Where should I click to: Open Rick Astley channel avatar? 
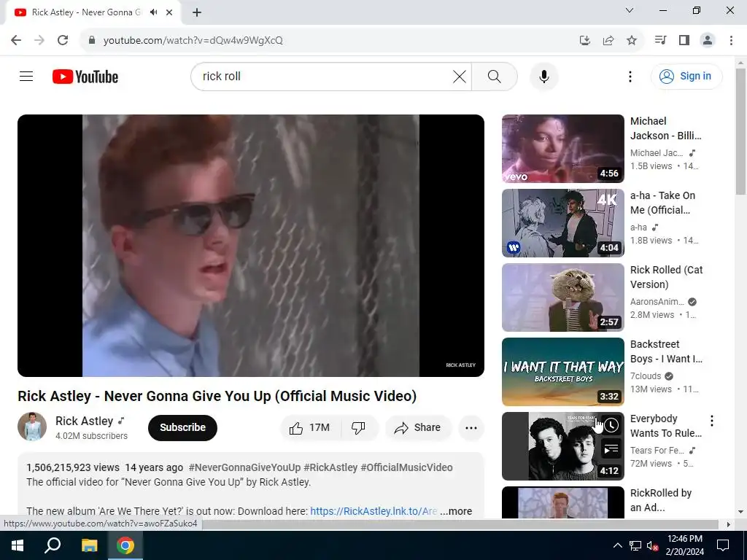click(x=32, y=427)
